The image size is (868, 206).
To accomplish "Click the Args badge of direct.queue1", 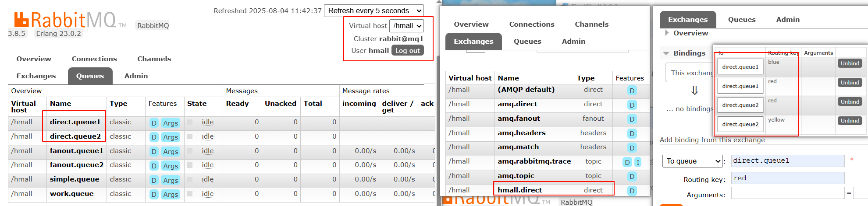I will 171,123.
